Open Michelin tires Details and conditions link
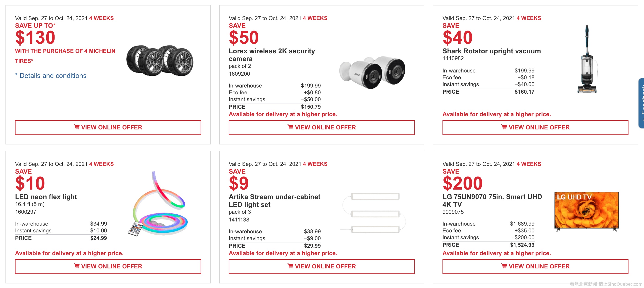This screenshot has width=644, height=288. coord(53,76)
